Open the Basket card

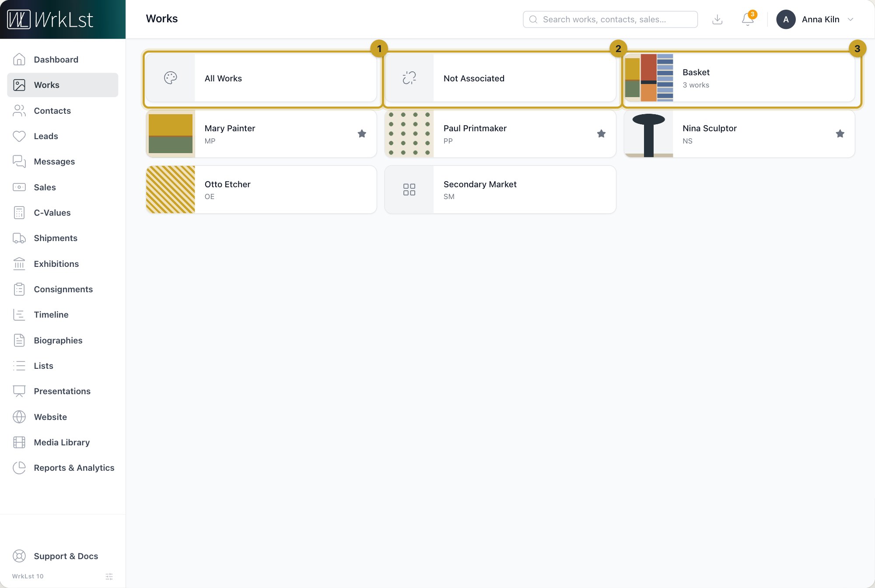coord(739,78)
